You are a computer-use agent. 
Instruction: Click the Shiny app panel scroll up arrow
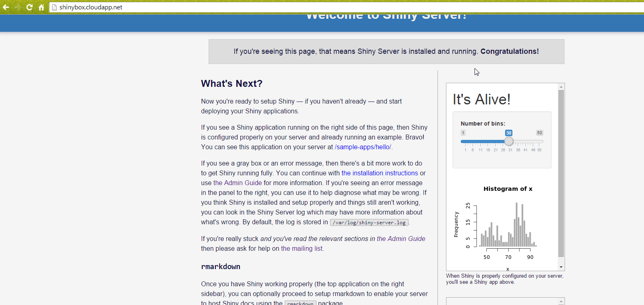pos(561,86)
